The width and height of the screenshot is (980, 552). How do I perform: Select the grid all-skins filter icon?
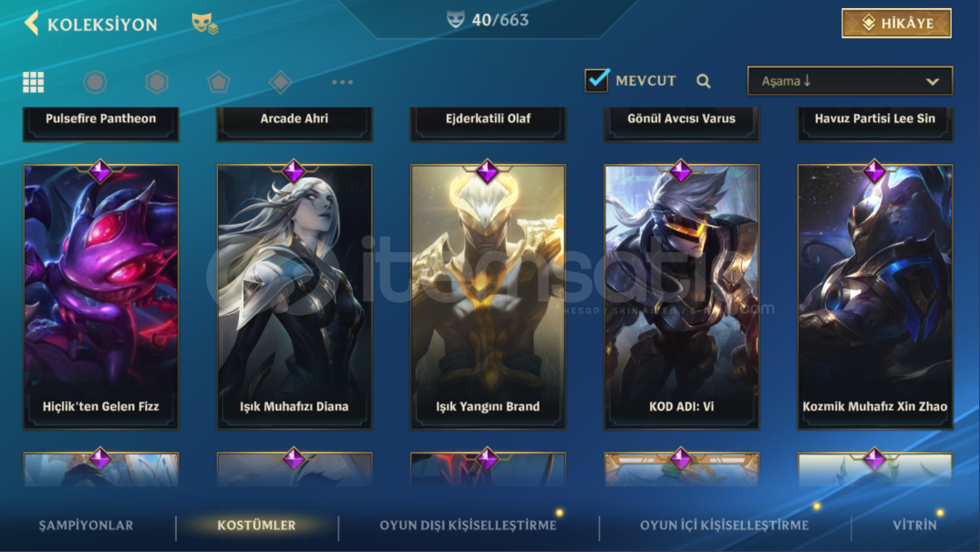[33, 82]
